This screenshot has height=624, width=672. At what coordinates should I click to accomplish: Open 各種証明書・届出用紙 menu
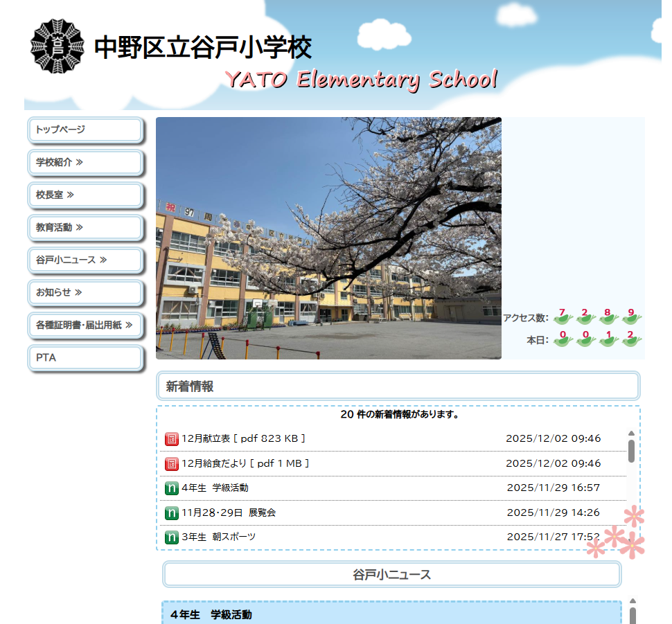[x=85, y=325]
